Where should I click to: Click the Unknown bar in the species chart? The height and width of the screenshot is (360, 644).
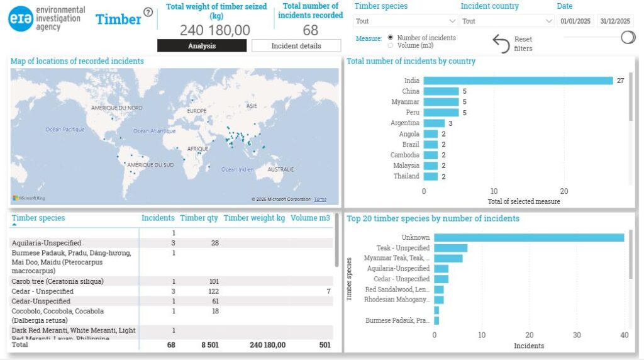click(x=528, y=237)
